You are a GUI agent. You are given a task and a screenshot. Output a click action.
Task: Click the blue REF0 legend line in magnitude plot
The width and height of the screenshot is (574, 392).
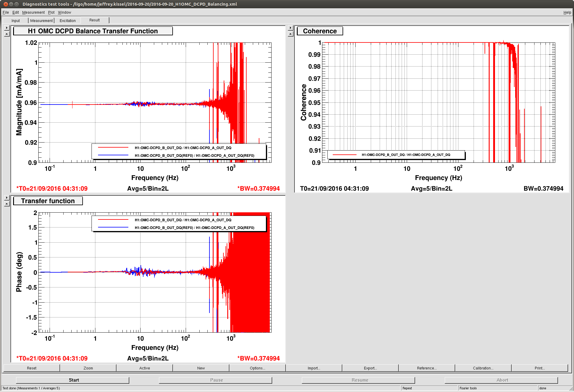pyautogui.click(x=113, y=155)
